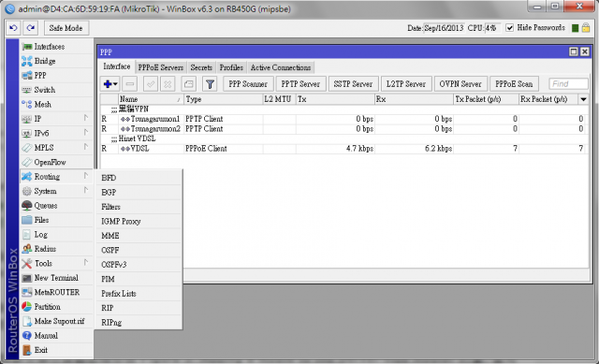Click PPP Scanner button
Viewport: 599px width, 364px height.
pyautogui.click(x=248, y=84)
